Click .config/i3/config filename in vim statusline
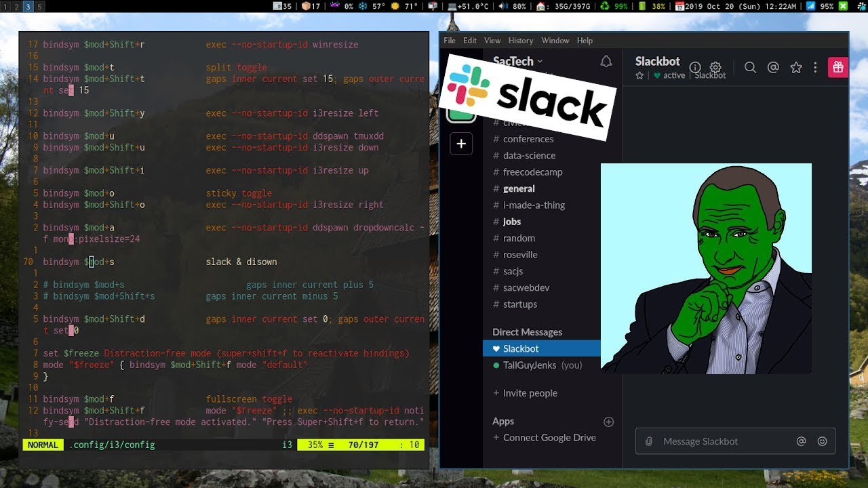 click(112, 445)
